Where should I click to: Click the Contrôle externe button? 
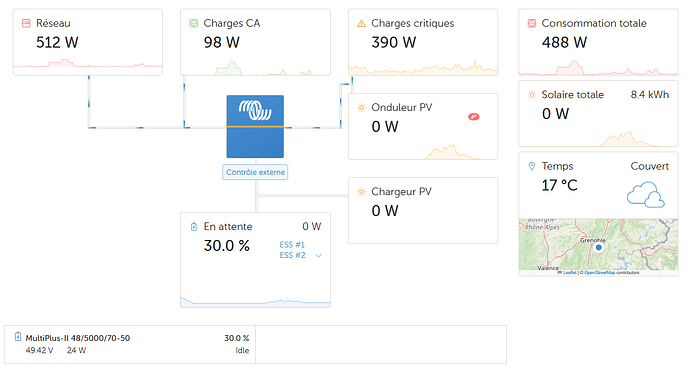pyautogui.click(x=255, y=172)
